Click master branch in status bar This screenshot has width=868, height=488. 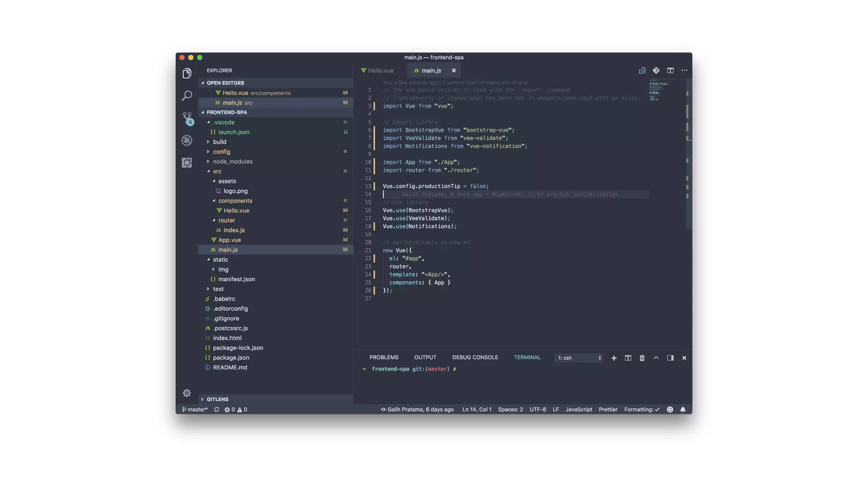pyautogui.click(x=195, y=410)
